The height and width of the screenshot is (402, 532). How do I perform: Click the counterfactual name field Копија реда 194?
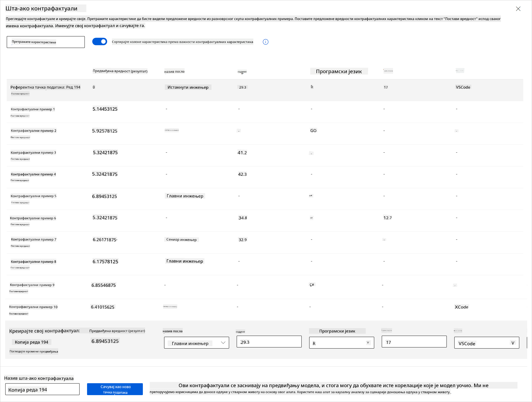42,389
